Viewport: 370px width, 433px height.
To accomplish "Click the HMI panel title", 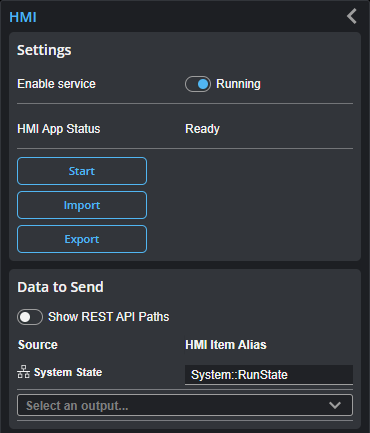I will click(23, 17).
